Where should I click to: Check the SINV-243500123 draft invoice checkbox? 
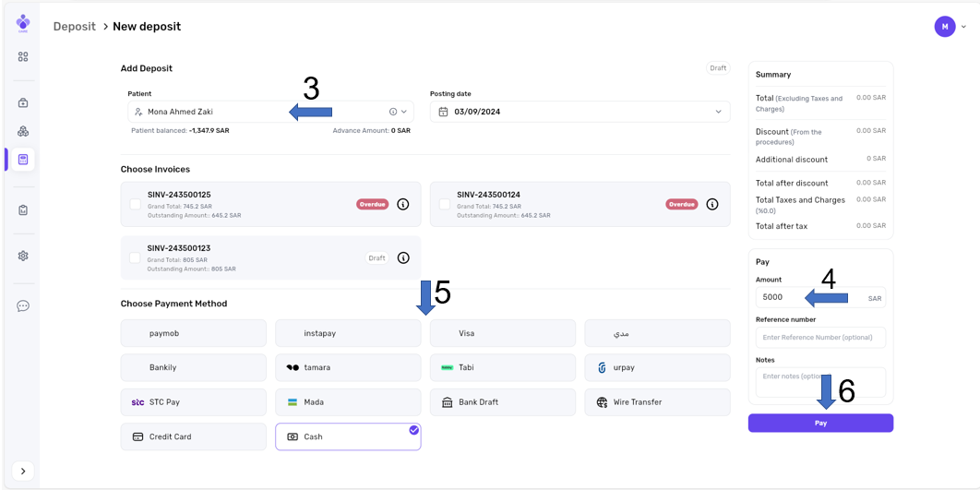click(135, 257)
